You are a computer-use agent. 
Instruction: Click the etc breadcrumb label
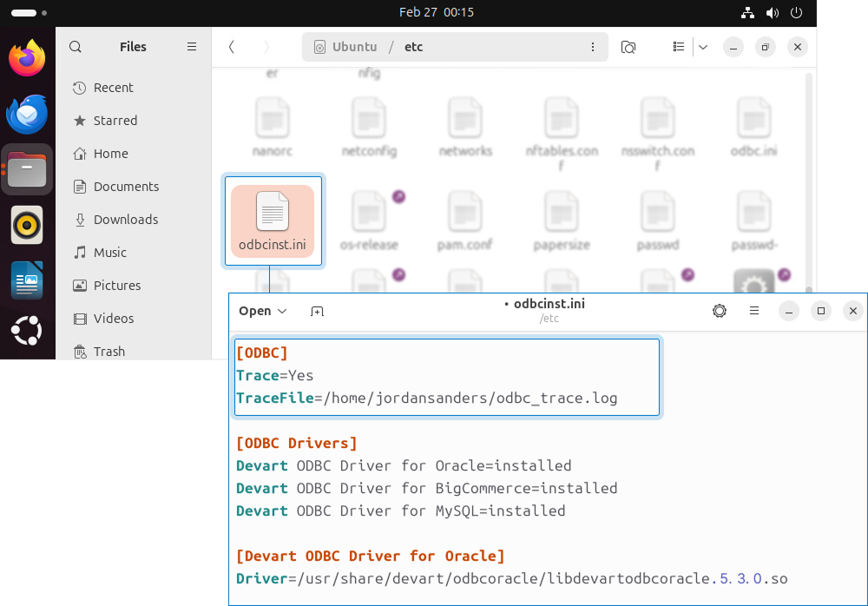coord(412,47)
